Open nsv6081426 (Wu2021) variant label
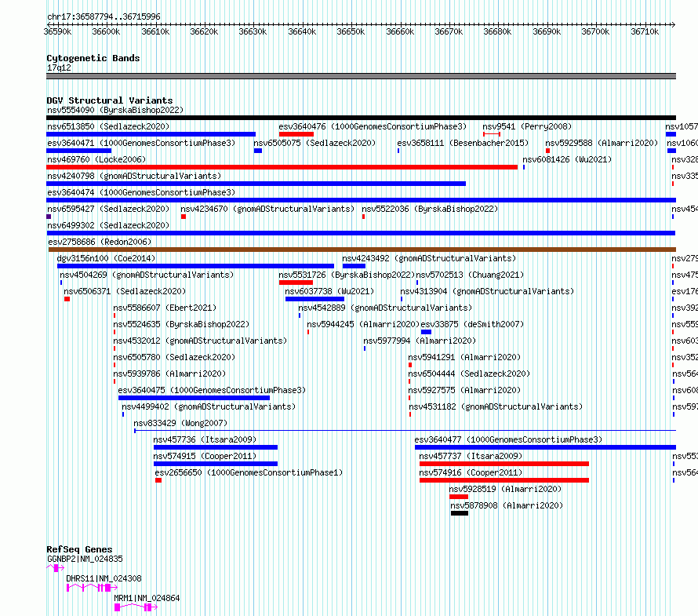Viewport: 698px width, 616px height. coord(567,159)
